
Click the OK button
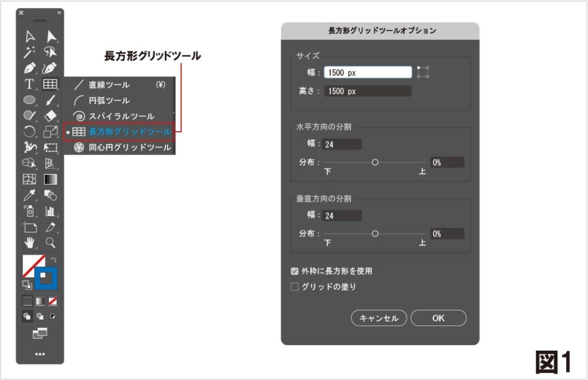click(x=438, y=318)
